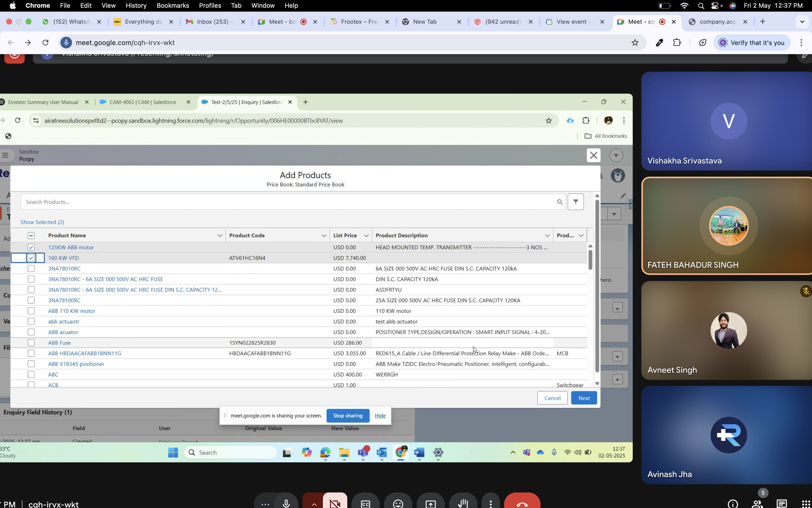Select ABB 110 KW motor checkbox

click(x=31, y=311)
